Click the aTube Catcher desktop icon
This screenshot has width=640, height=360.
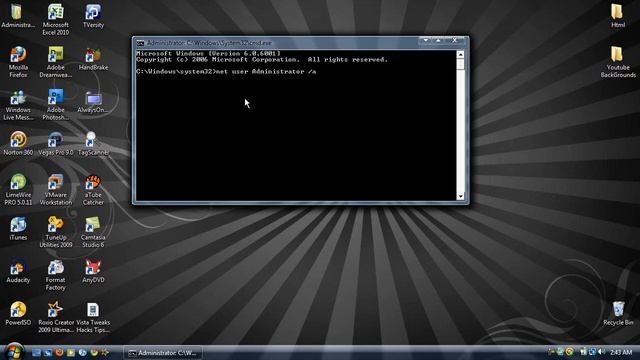93,190
